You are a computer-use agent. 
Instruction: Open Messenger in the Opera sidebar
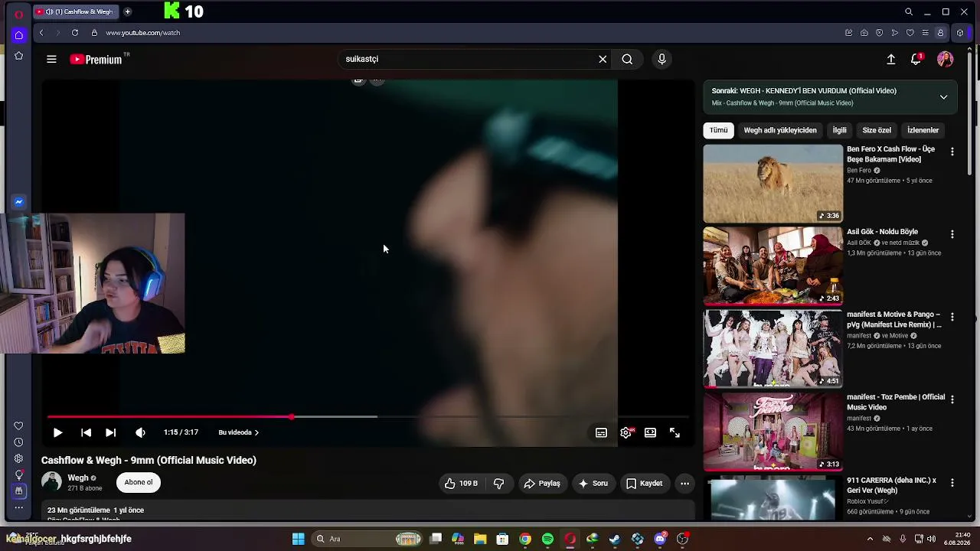click(19, 202)
